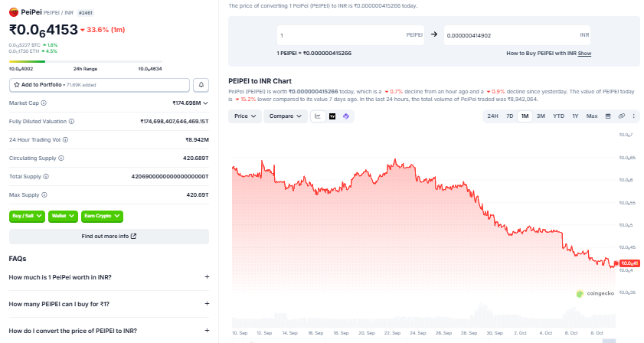
Task: Click the star icon in Add to Portfolio
Action: [x=17, y=85]
